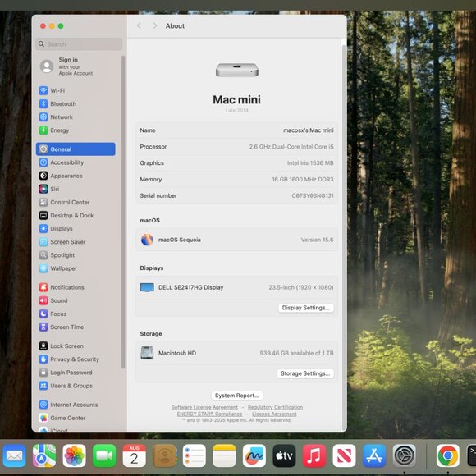Click the Display Settings button
The height and width of the screenshot is (476, 476).
pos(305,308)
